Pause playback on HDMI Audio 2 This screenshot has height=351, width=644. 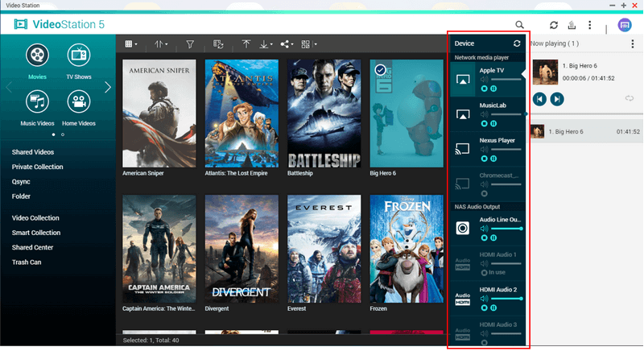493,308
